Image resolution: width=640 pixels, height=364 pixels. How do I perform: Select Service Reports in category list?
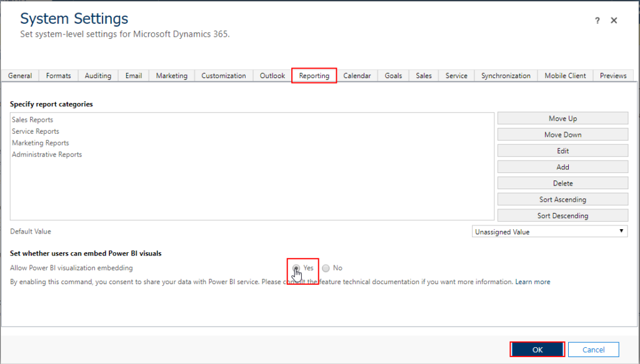[36, 131]
